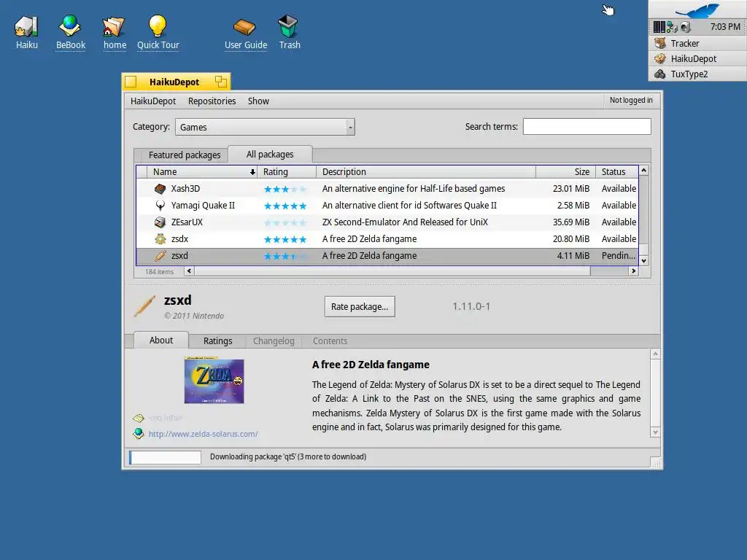Click the Name column sort arrow
747x560 pixels.
click(252, 172)
